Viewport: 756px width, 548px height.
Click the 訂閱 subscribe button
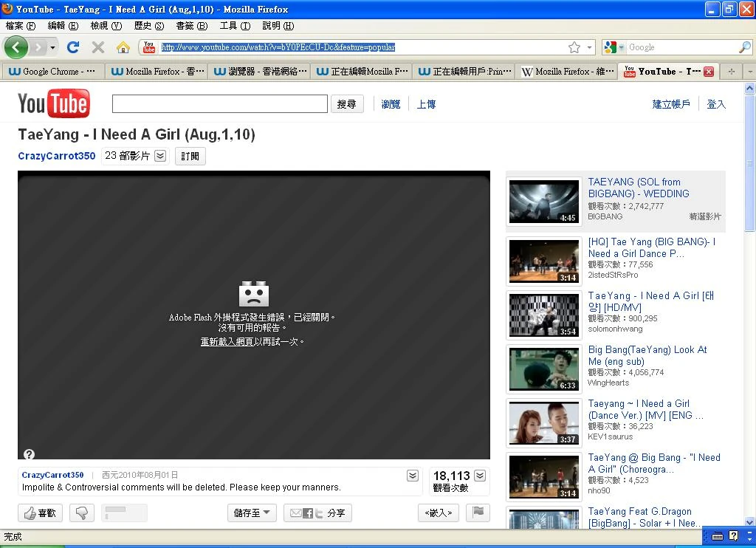pos(190,157)
